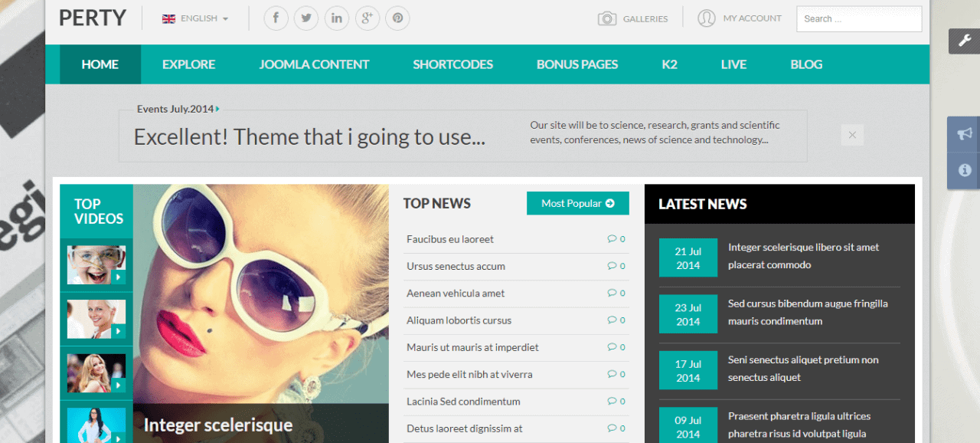
Task: Open comments for Mauris ut mauris at imperdiet
Action: click(617, 347)
